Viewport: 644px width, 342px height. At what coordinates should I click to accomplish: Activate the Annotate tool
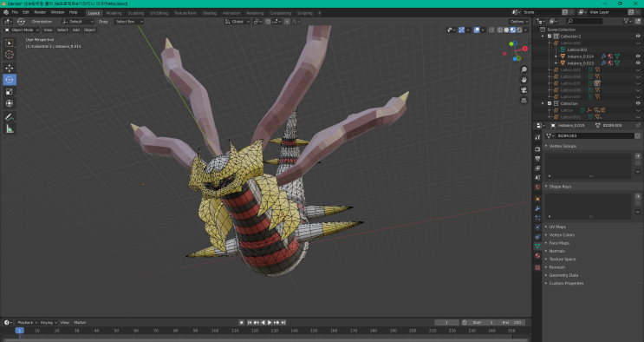[10, 117]
